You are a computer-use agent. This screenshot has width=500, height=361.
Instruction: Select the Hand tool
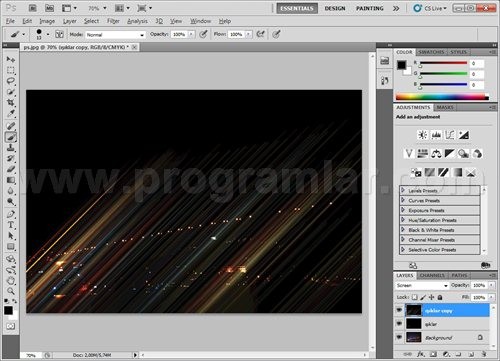click(11, 281)
